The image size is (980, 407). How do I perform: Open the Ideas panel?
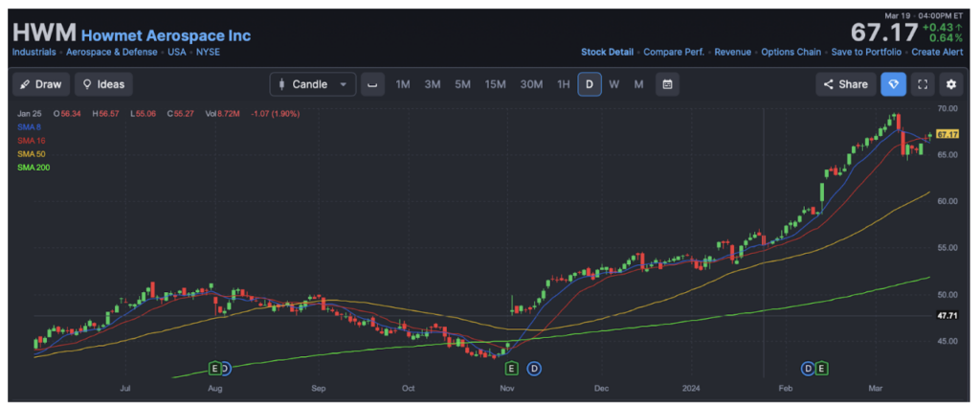tap(103, 84)
